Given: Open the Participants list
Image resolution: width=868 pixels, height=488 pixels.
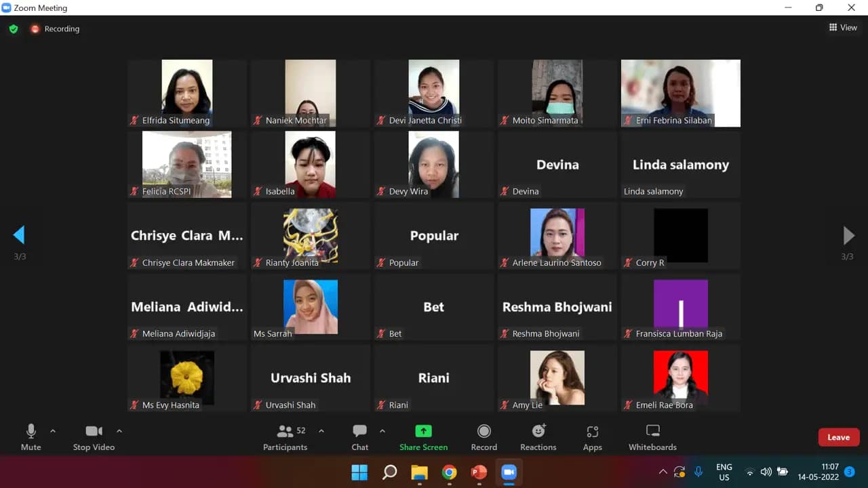Looking at the screenshot, I should pos(285,437).
